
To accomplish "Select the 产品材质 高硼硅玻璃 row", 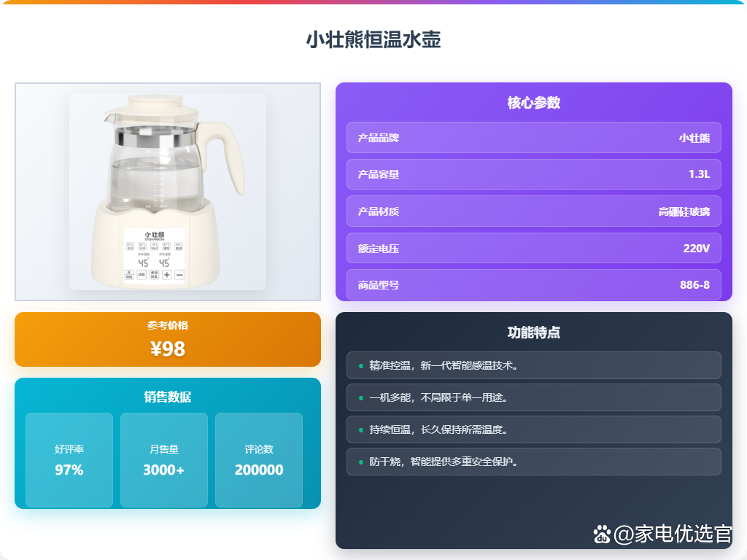I will (533, 211).
